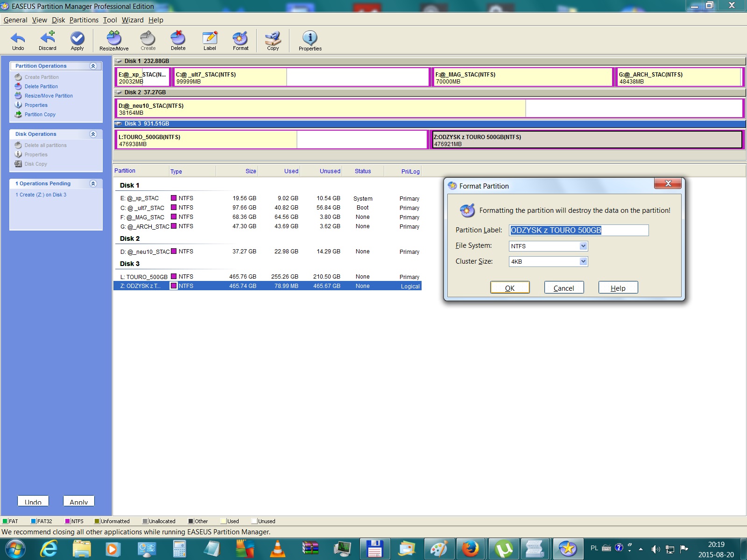Click the Apply button at sidebar bottom

(x=79, y=501)
